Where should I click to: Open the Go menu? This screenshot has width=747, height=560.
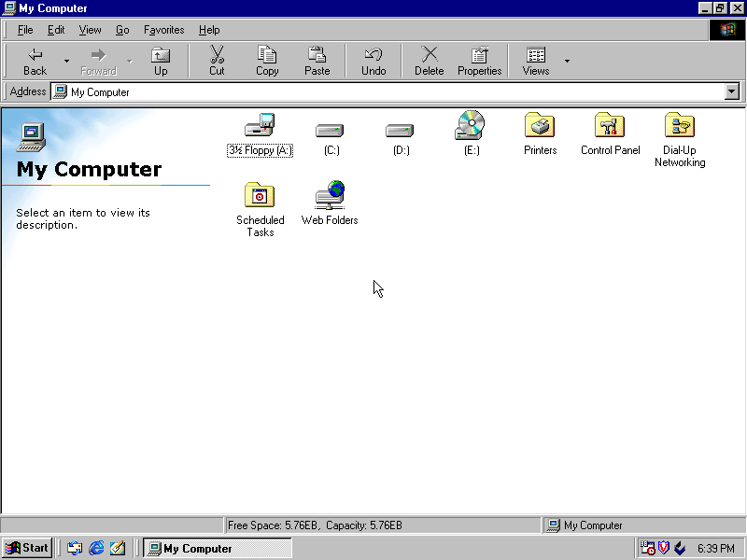(x=122, y=30)
